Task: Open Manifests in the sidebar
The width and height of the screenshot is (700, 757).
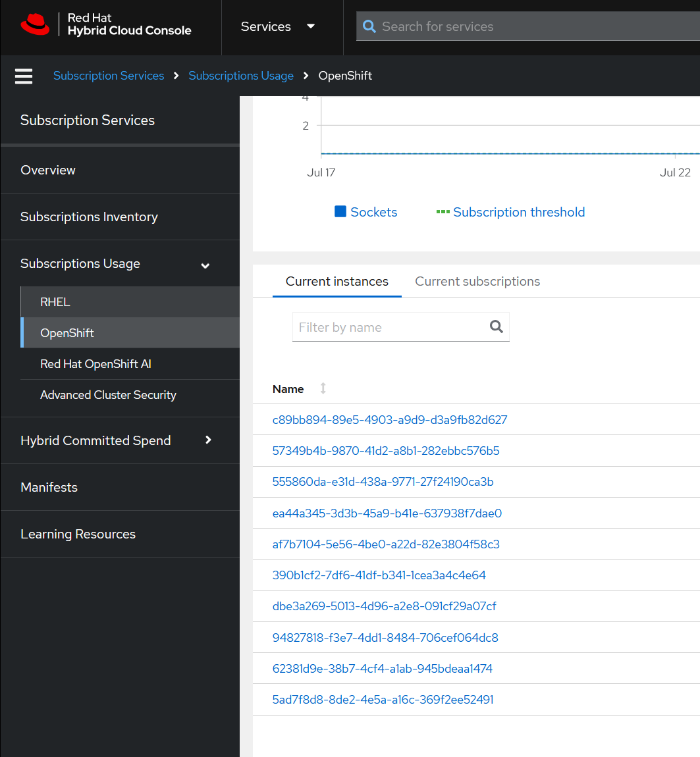Action: coord(49,487)
